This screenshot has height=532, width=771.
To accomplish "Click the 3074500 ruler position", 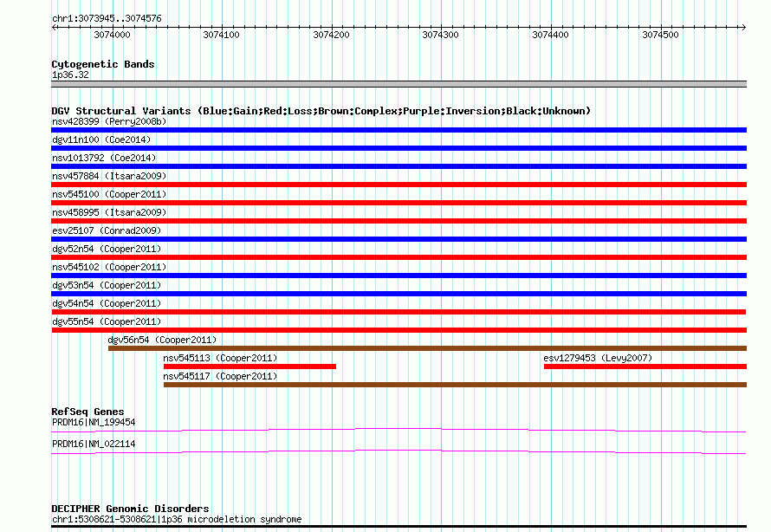I will click(x=660, y=35).
